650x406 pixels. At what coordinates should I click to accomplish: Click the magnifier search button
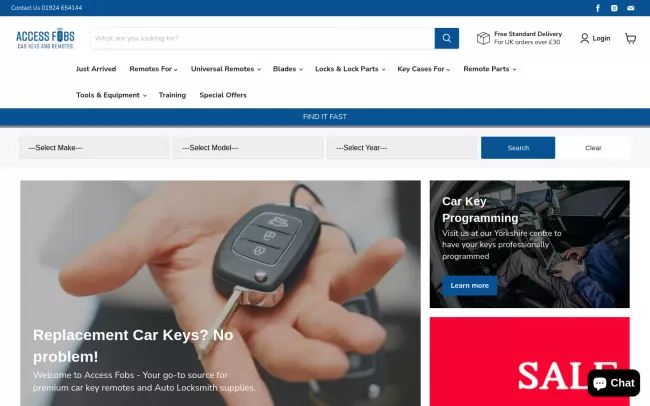(x=446, y=38)
